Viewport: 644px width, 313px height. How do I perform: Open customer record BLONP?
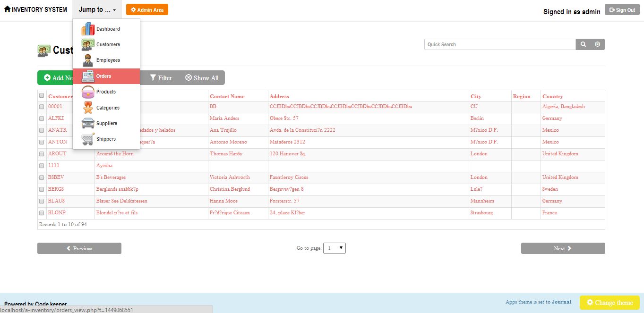click(x=57, y=212)
